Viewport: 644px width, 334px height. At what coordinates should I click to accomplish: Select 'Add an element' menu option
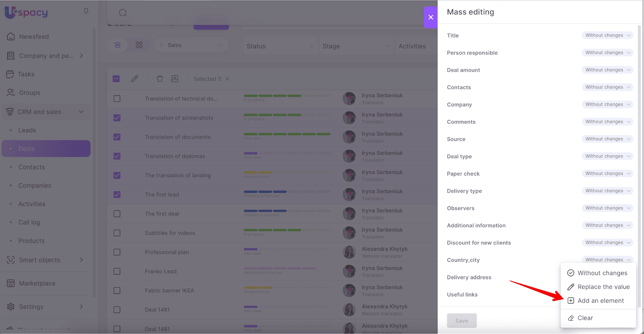coord(600,301)
